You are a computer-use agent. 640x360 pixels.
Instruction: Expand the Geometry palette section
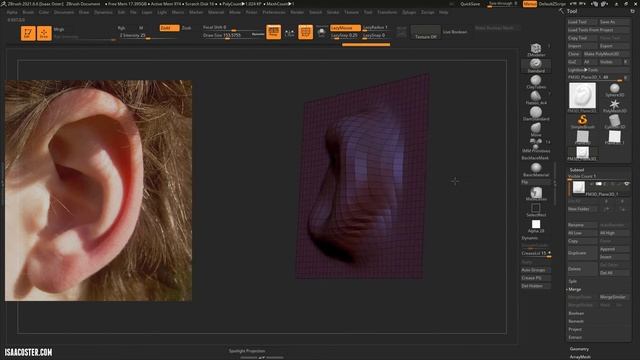tap(579, 349)
